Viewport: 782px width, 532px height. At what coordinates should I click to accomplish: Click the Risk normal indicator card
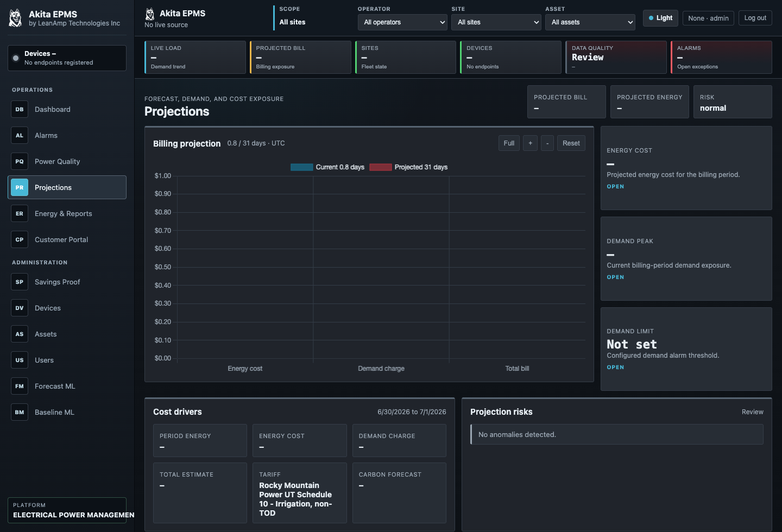733,102
